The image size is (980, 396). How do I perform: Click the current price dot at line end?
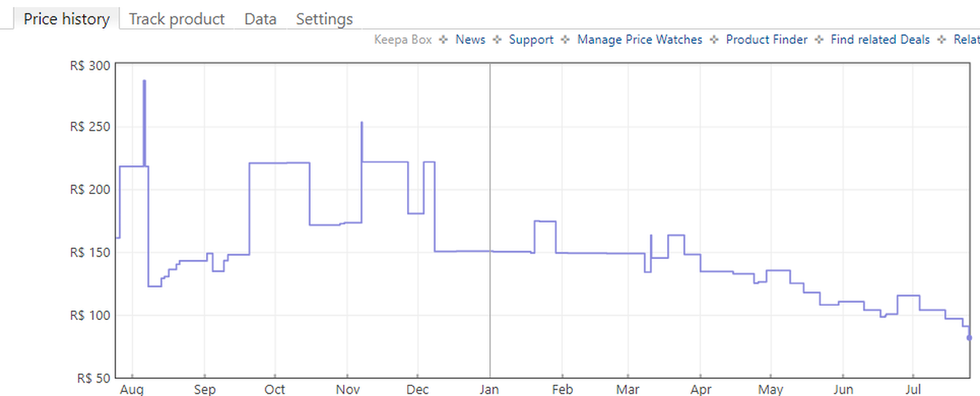coord(969,337)
